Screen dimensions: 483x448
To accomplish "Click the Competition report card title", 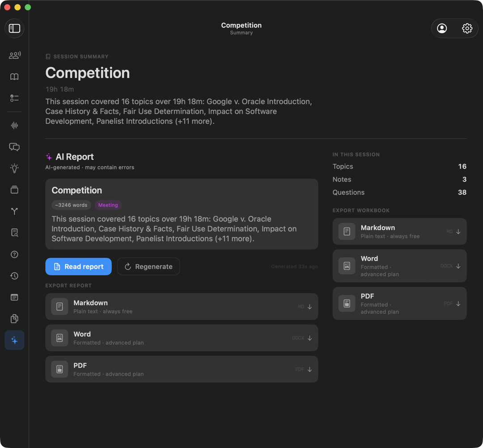I will 77,190.
